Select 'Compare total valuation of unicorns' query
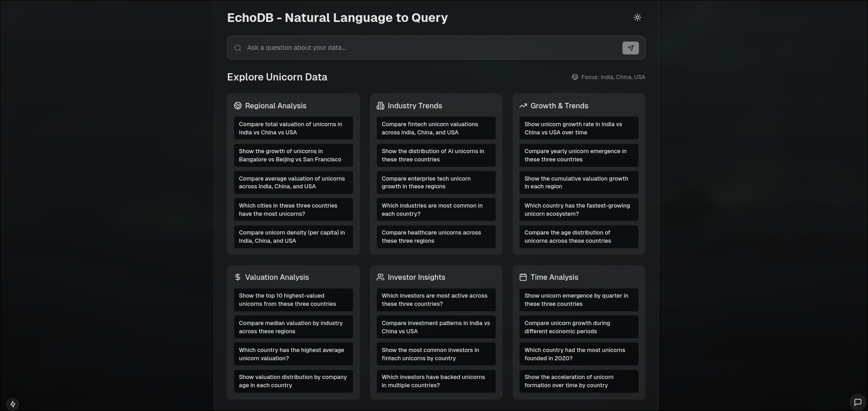868x411 pixels. tap(293, 128)
